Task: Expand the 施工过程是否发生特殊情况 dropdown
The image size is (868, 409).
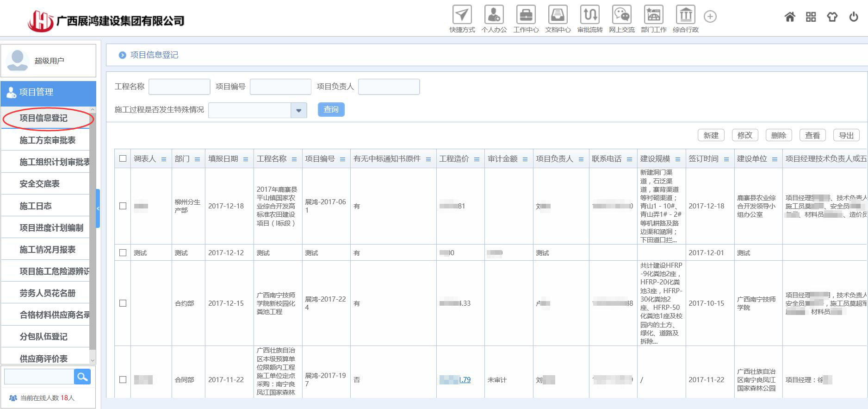Action: click(x=298, y=110)
